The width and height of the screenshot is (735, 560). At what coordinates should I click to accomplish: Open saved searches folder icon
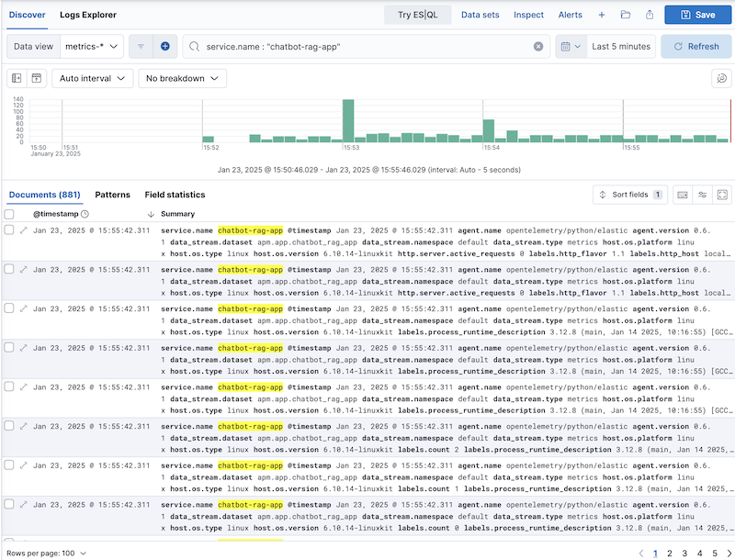tap(626, 15)
